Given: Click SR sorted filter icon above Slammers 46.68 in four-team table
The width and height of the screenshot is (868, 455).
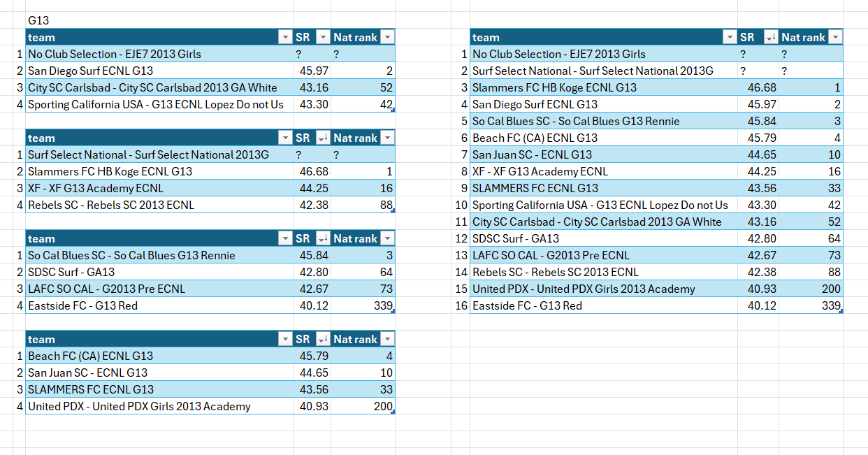Looking at the screenshot, I should pos(322,138).
